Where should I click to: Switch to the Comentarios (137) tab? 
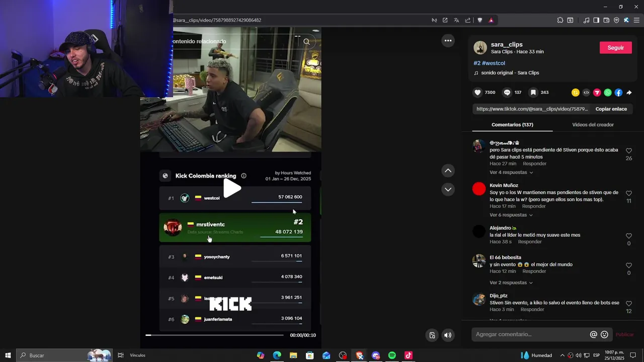click(512, 125)
